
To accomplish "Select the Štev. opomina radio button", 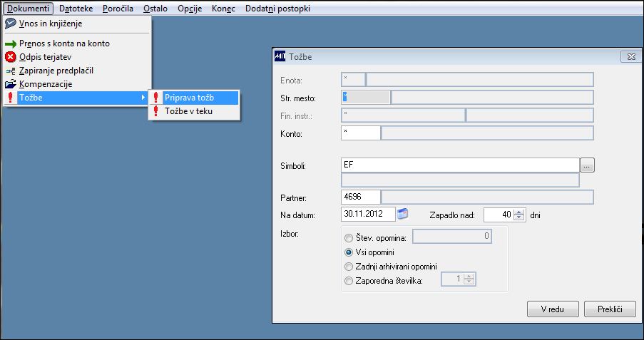I will tap(349, 238).
